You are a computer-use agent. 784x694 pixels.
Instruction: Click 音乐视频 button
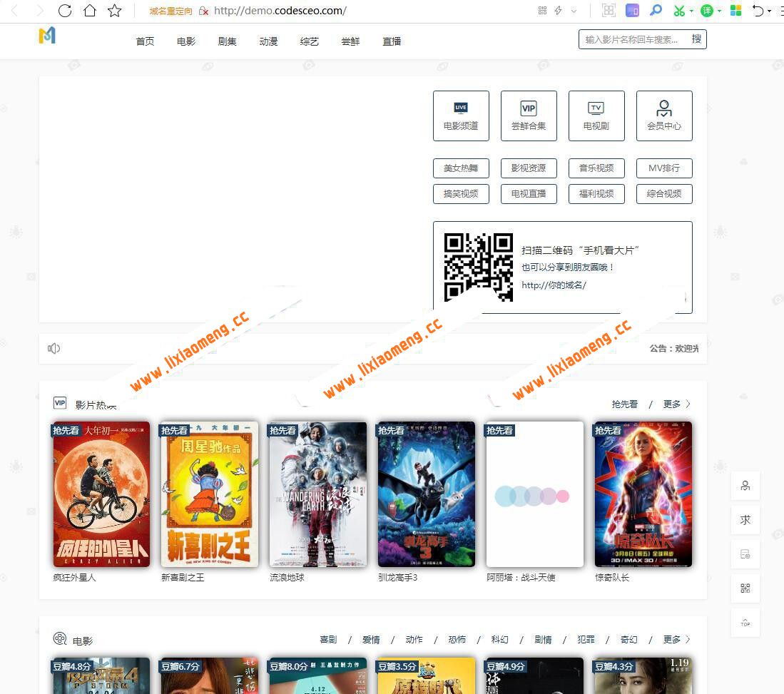[596, 168]
